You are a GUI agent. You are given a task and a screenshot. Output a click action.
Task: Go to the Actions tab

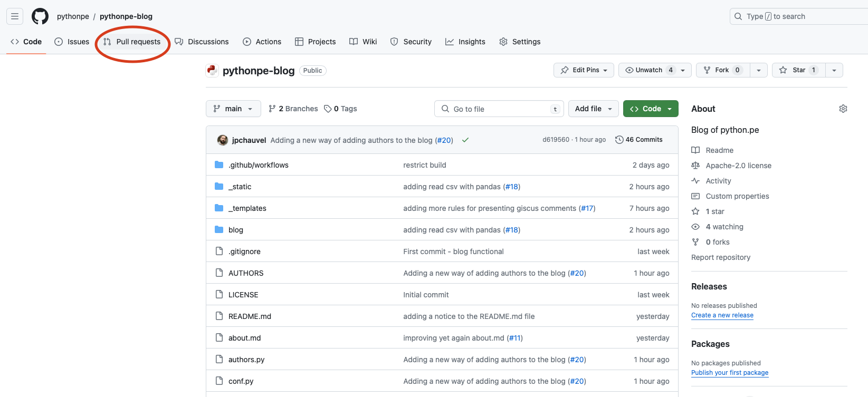[x=262, y=42]
